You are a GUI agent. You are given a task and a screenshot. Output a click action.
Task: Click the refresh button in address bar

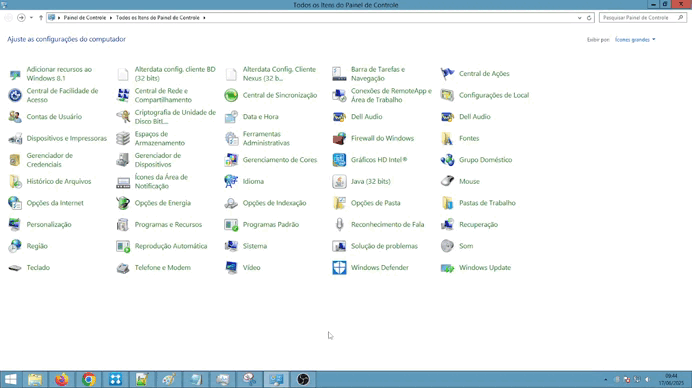coord(589,18)
